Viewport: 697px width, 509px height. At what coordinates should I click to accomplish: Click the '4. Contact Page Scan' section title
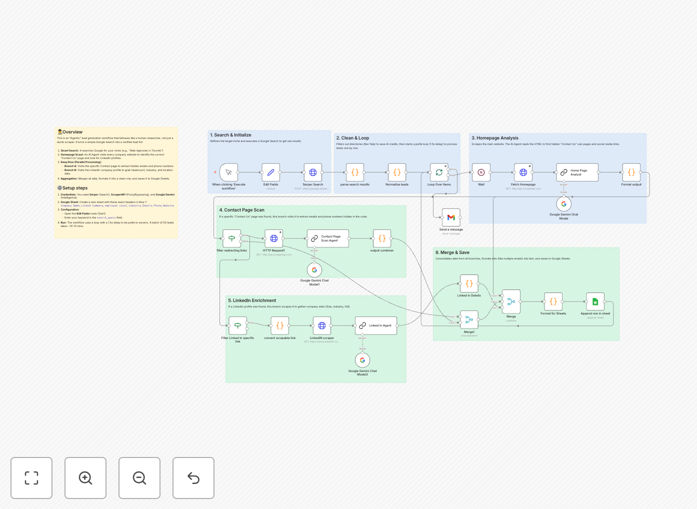[241, 210]
